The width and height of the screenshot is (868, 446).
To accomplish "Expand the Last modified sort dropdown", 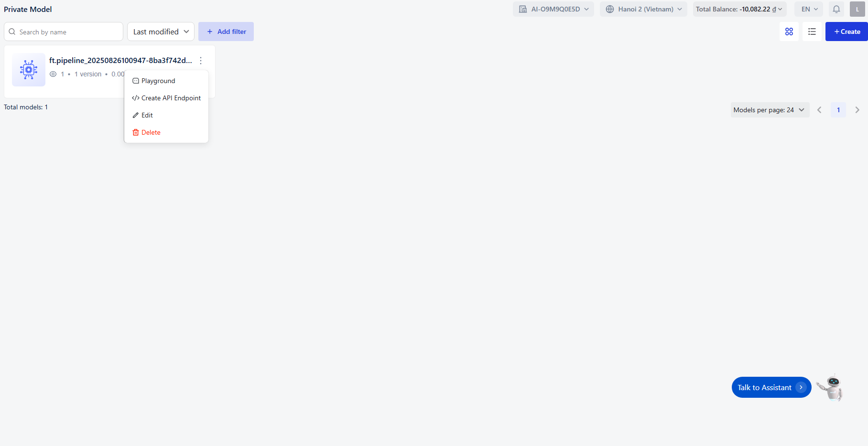I will 161,32.
